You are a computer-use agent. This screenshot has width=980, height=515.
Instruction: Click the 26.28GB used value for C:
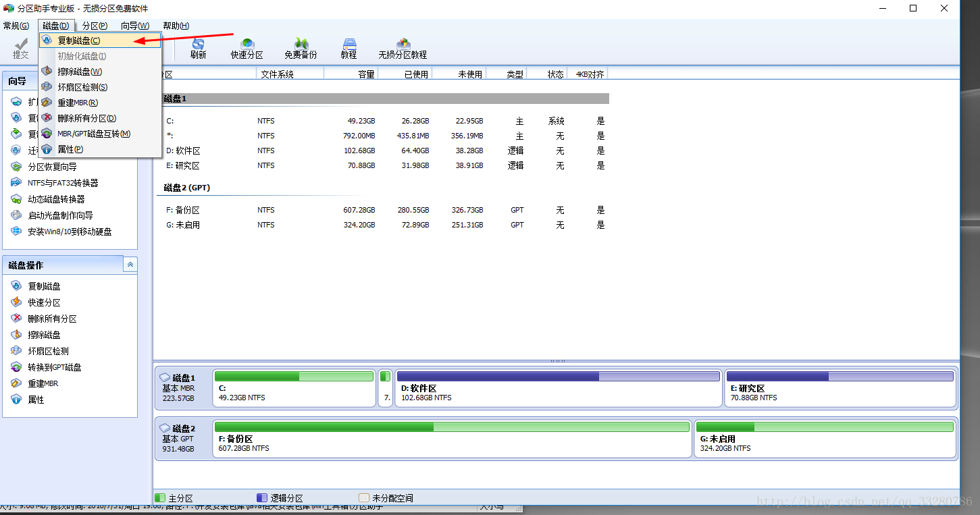(x=415, y=121)
